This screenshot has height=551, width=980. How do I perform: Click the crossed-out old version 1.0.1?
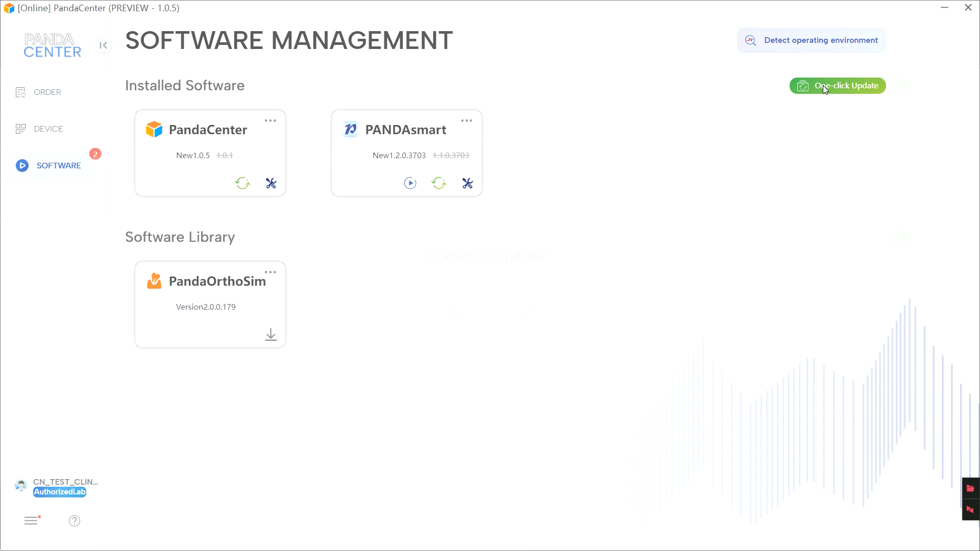click(225, 156)
